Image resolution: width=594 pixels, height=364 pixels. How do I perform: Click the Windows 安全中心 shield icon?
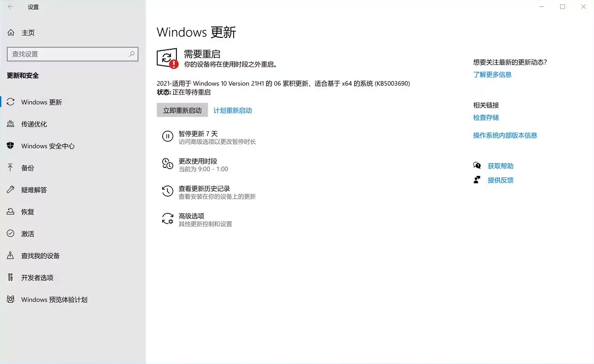(x=10, y=146)
